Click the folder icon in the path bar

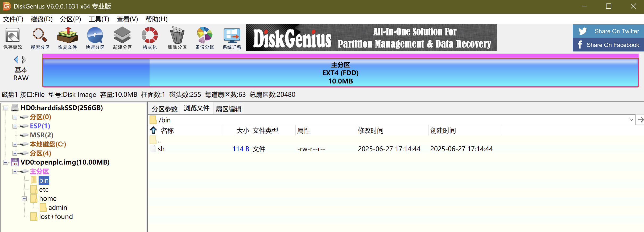153,120
